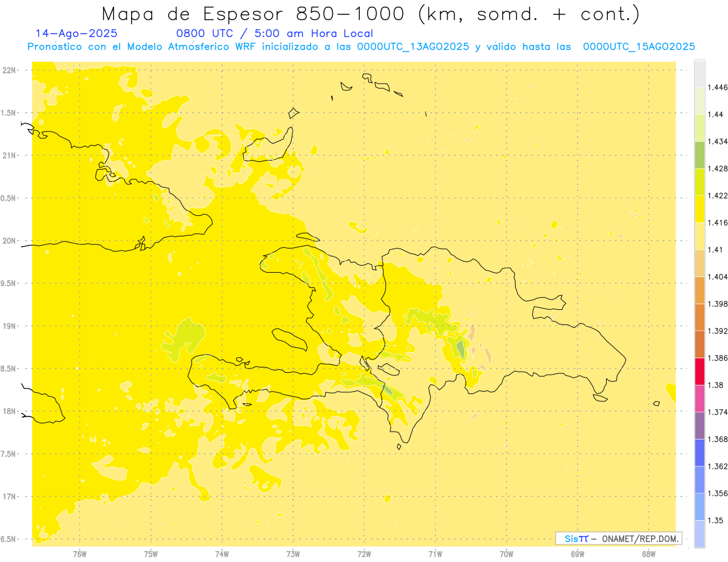Select the date label '14-Ago-2025'
Image resolution: width=728 pixels, height=562 pixels.
pyautogui.click(x=76, y=34)
